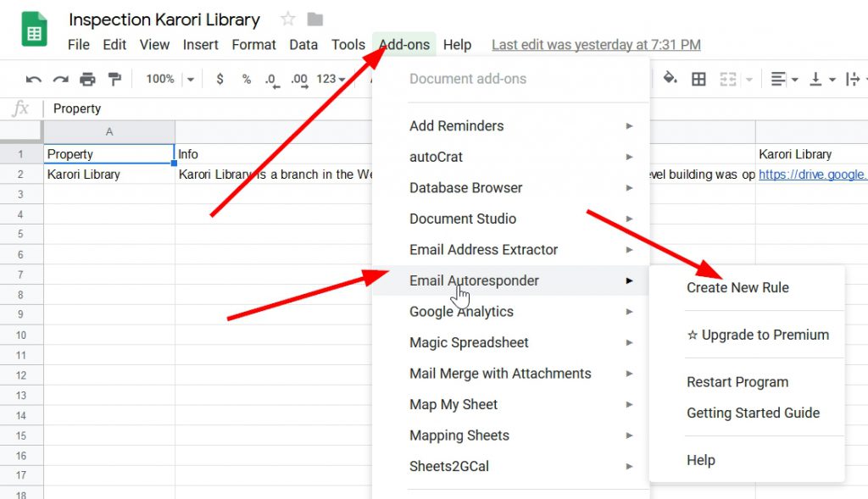Open the Format menu
The image size is (868, 499).
tap(253, 45)
